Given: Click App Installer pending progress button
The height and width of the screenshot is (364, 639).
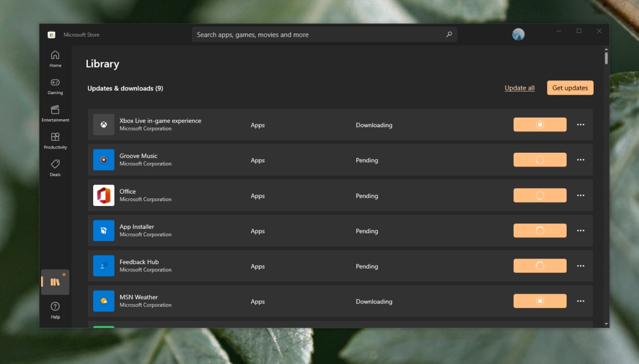Looking at the screenshot, I should [540, 230].
